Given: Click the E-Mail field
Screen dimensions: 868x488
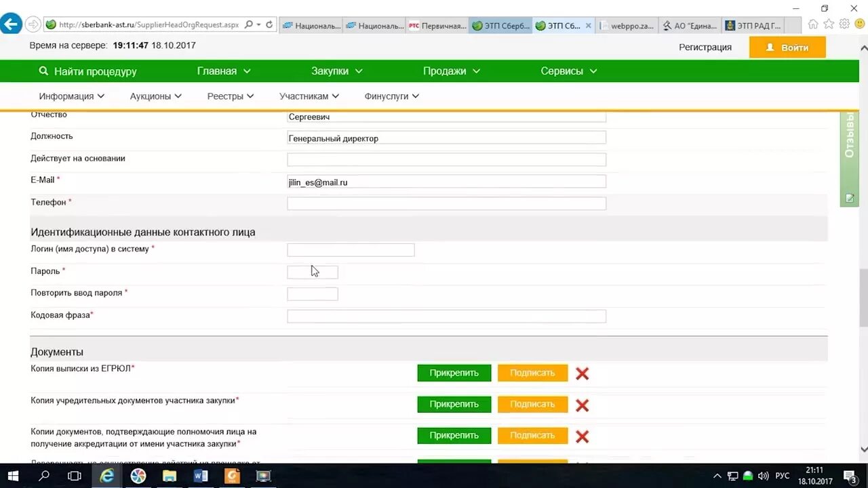Looking at the screenshot, I should point(446,182).
